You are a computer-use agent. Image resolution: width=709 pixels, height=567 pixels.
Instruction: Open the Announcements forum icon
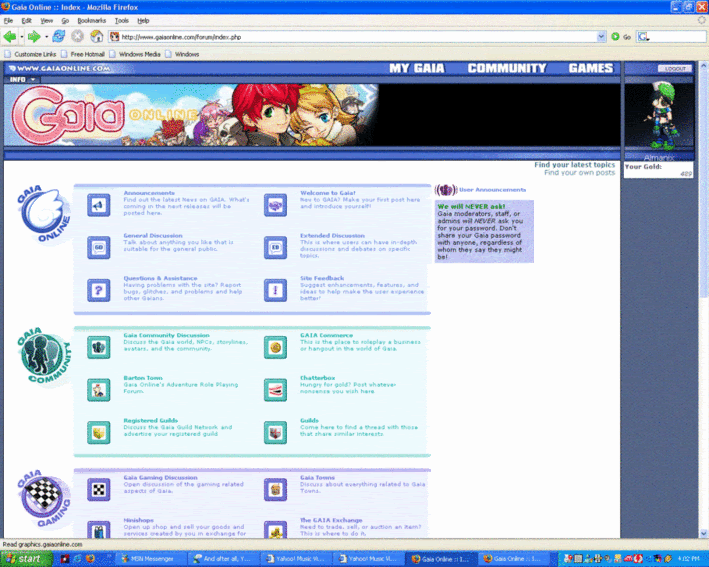coord(99,205)
